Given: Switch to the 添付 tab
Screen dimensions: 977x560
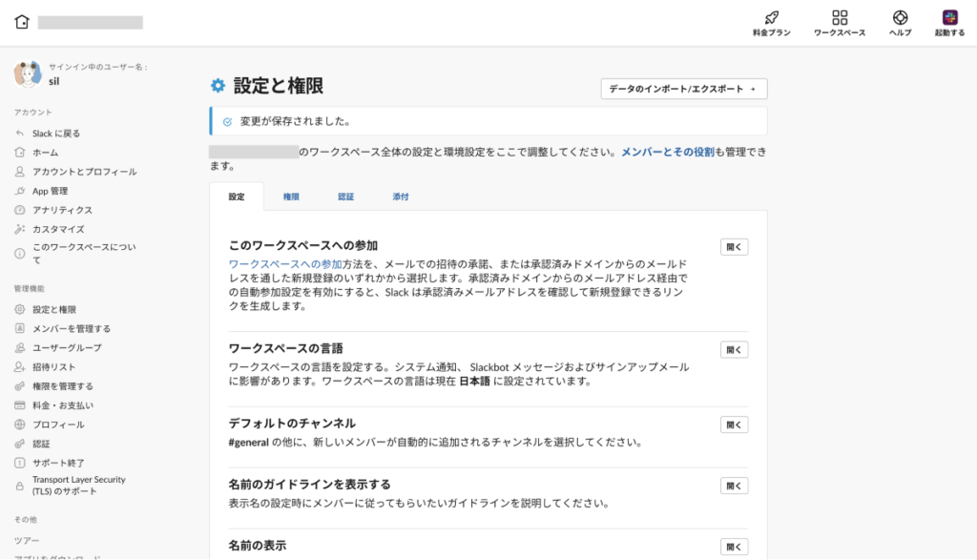Looking at the screenshot, I should click(x=401, y=197).
